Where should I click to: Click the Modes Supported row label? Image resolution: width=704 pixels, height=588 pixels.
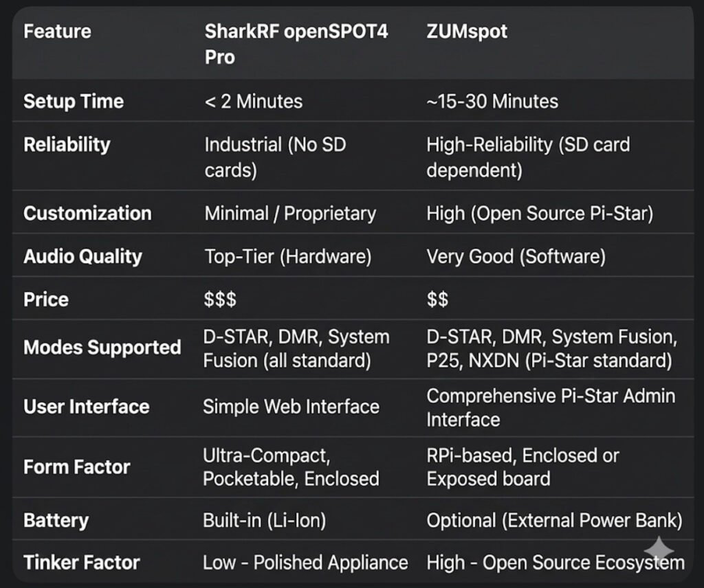(102, 347)
